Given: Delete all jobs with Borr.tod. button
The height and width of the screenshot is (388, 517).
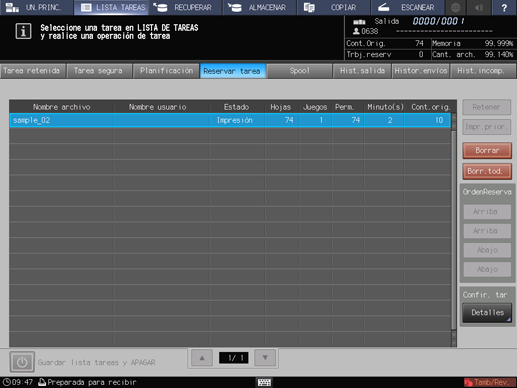Looking at the screenshot, I should (487, 171).
